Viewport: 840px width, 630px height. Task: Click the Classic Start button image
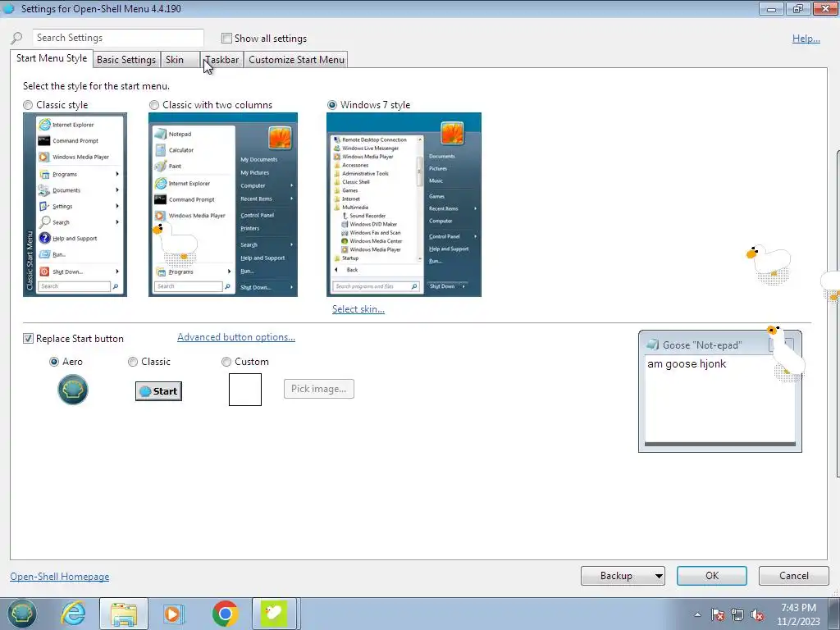[158, 391]
